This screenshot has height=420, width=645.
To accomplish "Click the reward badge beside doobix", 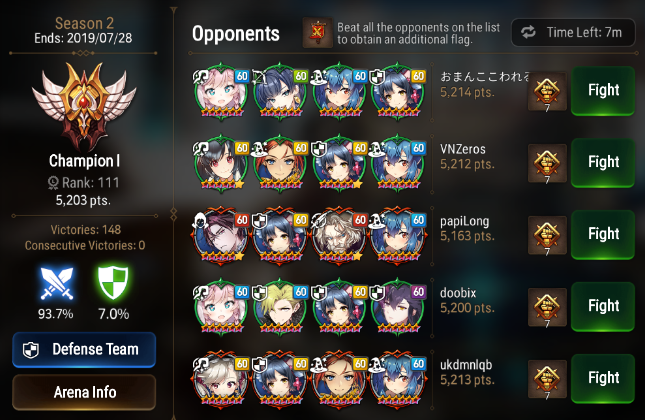I will [x=547, y=307].
